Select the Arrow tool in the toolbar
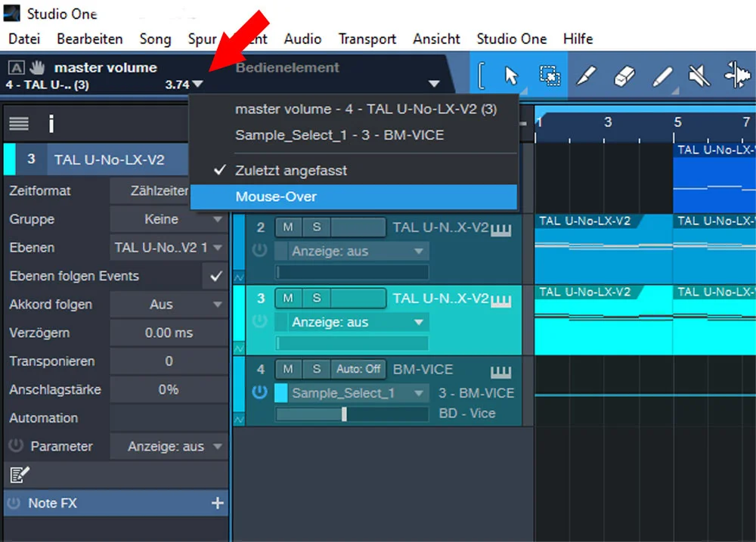This screenshot has width=756, height=542. pyautogui.click(x=510, y=76)
